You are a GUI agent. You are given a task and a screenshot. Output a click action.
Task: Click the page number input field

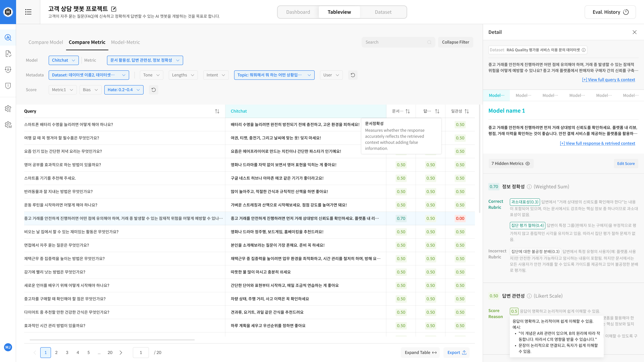(141, 353)
